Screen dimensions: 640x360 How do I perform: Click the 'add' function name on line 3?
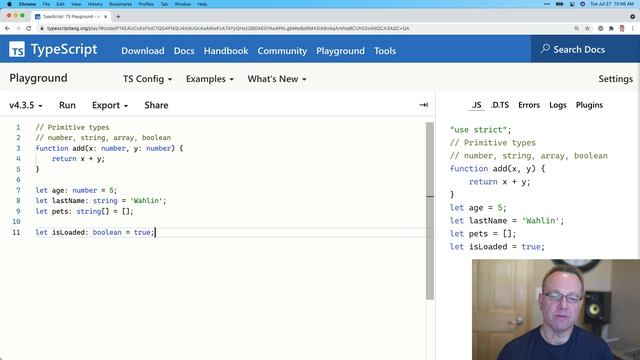78,148
